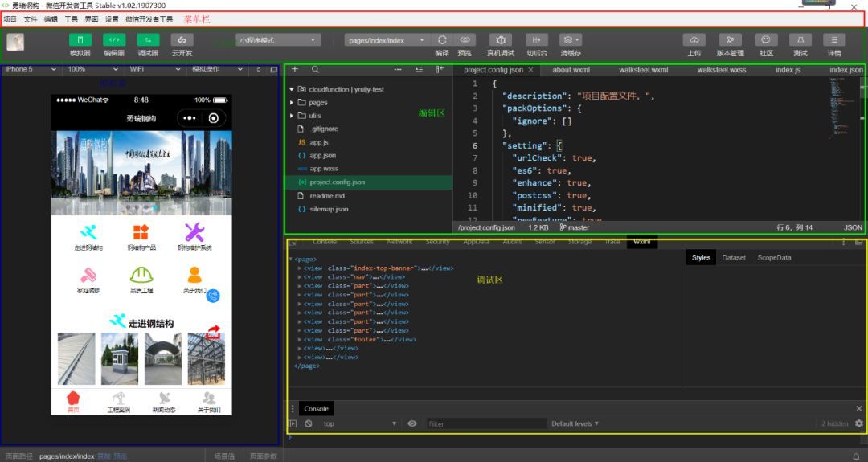The width and height of the screenshot is (868, 462).
Task: Click the file search magnifier icon
Action: (315, 70)
